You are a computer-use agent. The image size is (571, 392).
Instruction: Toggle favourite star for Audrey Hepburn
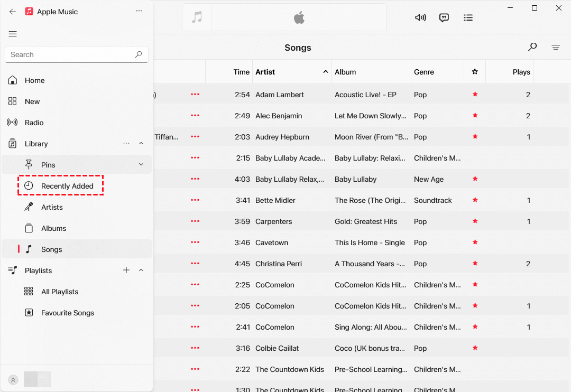coord(475,136)
